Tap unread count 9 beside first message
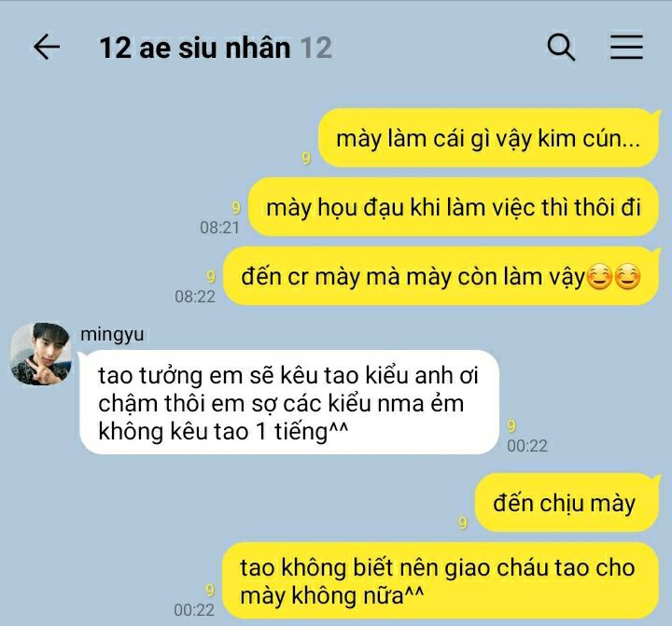Image resolution: width=672 pixels, height=626 pixels. coord(306,158)
